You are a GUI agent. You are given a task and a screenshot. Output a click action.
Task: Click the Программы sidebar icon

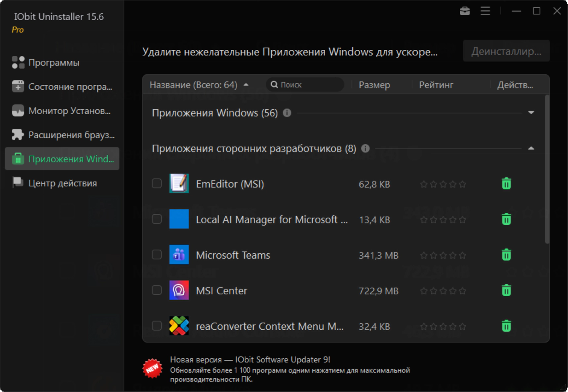click(18, 62)
